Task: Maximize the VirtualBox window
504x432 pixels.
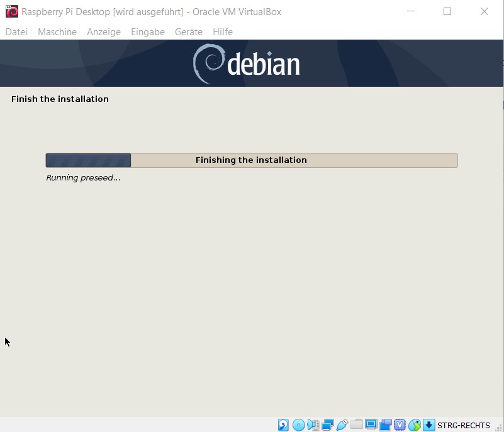Action: click(447, 11)
